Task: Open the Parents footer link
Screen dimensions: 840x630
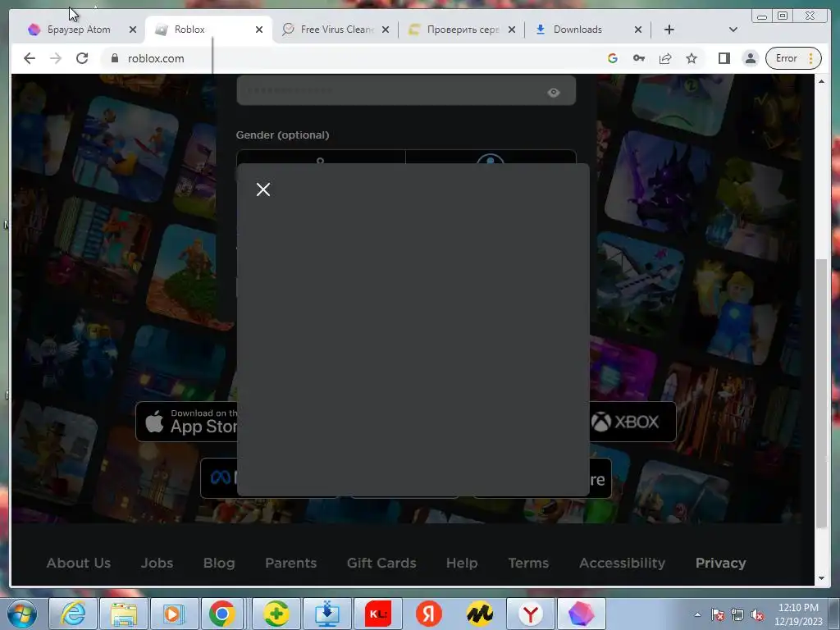Action: [291, 563]
